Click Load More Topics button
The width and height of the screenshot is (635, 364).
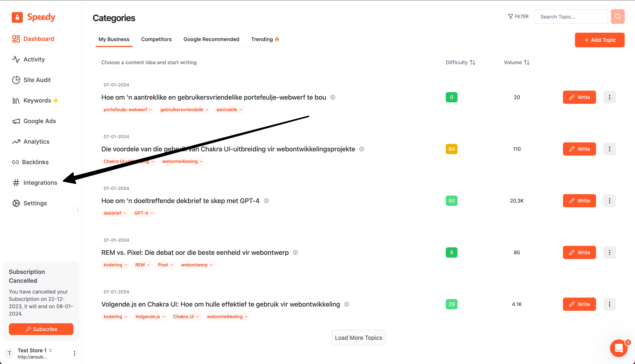(358, 337)
